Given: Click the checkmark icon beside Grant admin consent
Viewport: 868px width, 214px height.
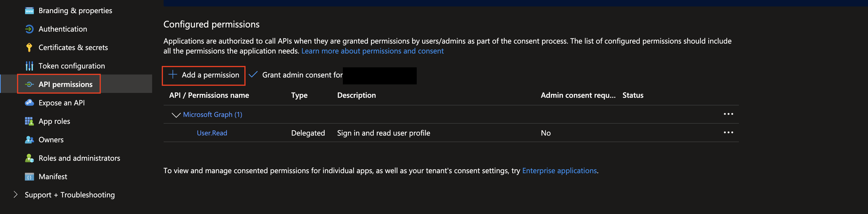Looking at the screenshot, I should pyautogui.click(x=253, y=74).
